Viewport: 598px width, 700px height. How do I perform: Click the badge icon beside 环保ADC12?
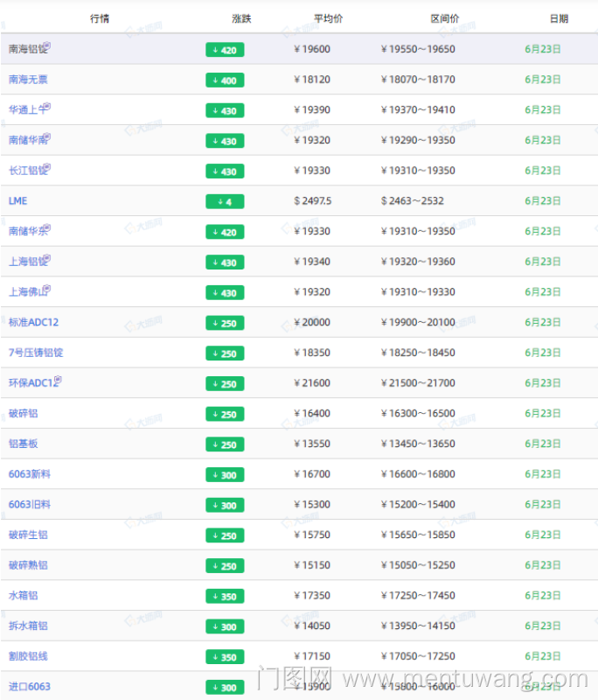click(x=58, y=379)
